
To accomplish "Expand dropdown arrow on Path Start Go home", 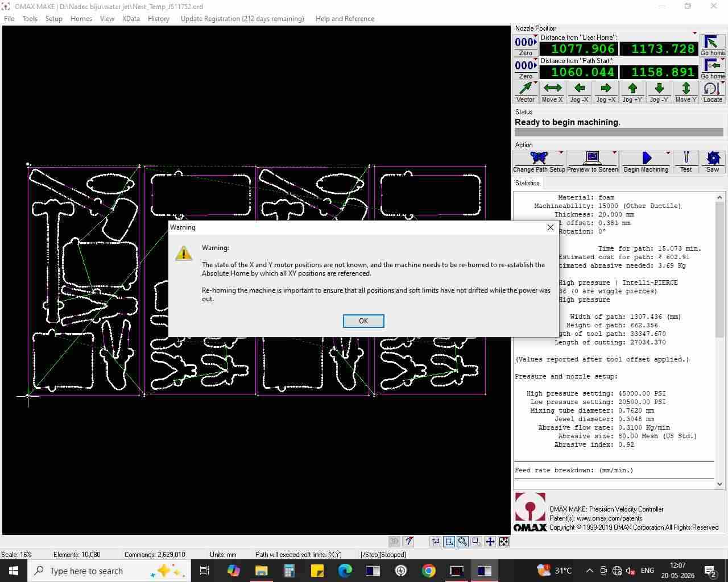I will pyautogui.click(x=722, y=60).
